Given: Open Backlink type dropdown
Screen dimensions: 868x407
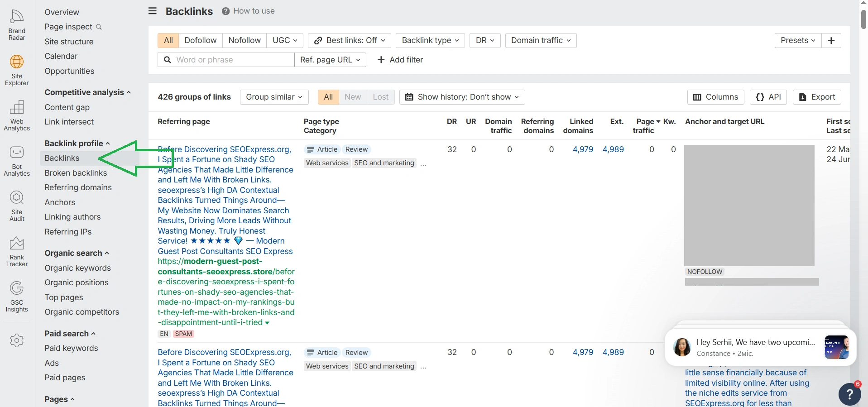Looking at the screenshot, I should click(430, 40).
